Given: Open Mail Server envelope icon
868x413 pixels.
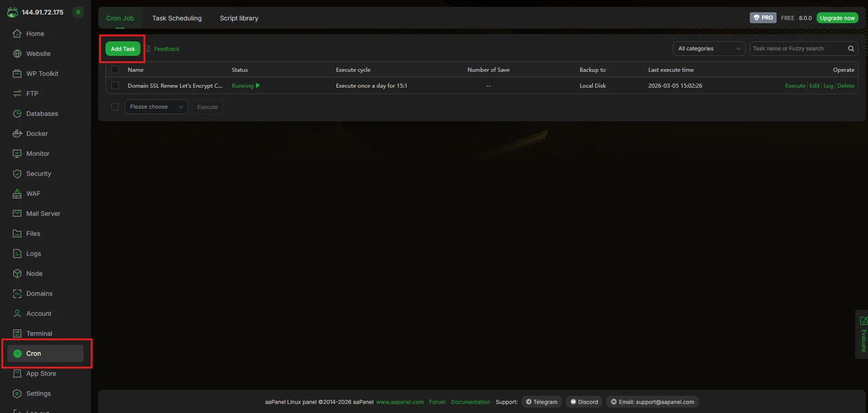Looking at the screenshot, I should [x=17, y=214].
